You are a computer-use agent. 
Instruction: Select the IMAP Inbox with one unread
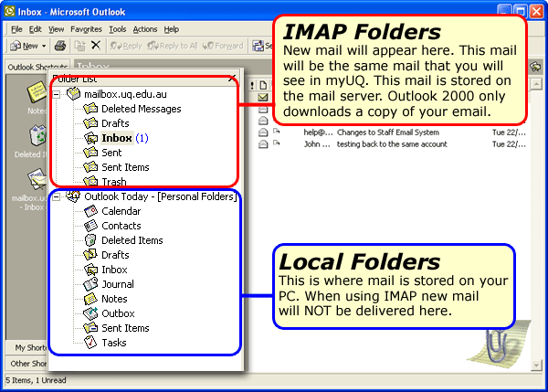[x=117, y=138]
